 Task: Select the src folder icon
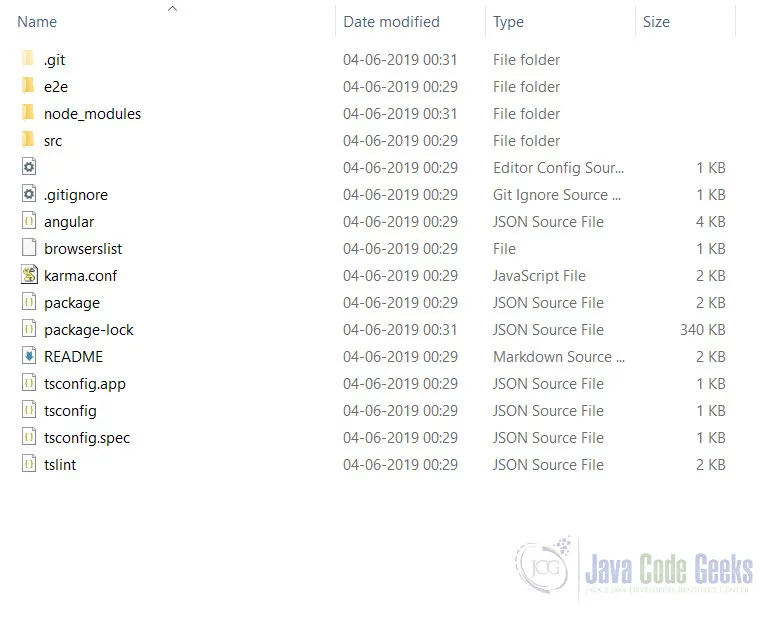(28, 140)
